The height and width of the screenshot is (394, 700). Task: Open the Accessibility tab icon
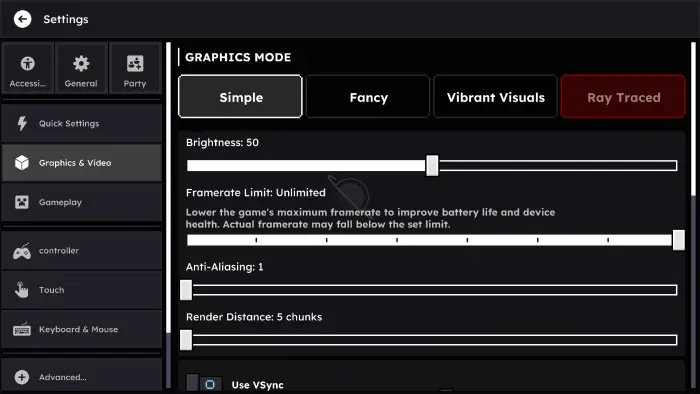click(x=28, y=63)
